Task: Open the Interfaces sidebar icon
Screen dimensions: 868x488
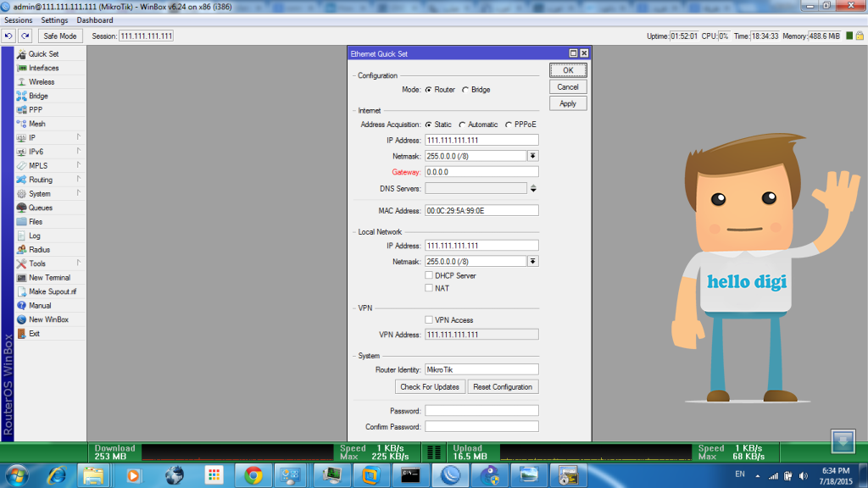Action: pyautogui.click(x=21, y=68)
